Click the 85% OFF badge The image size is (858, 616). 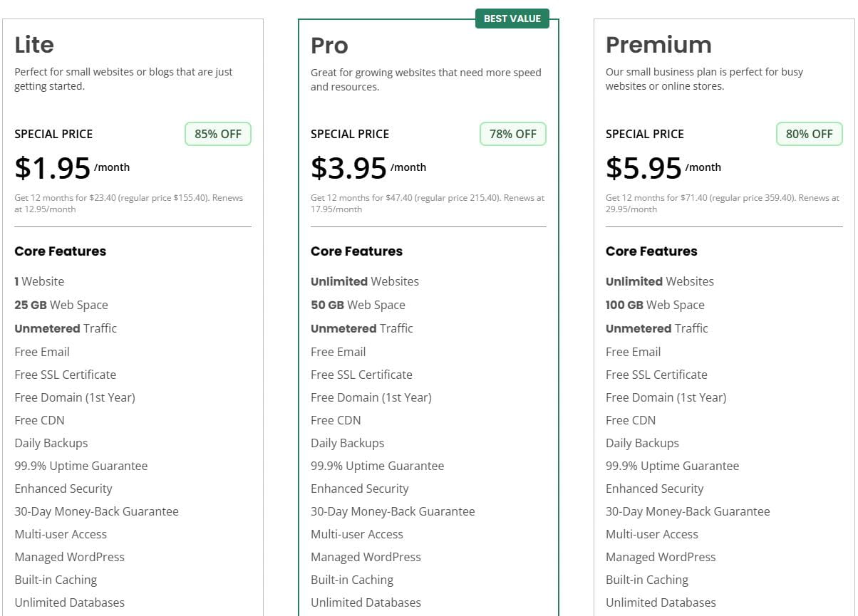[x=218, y=134]
